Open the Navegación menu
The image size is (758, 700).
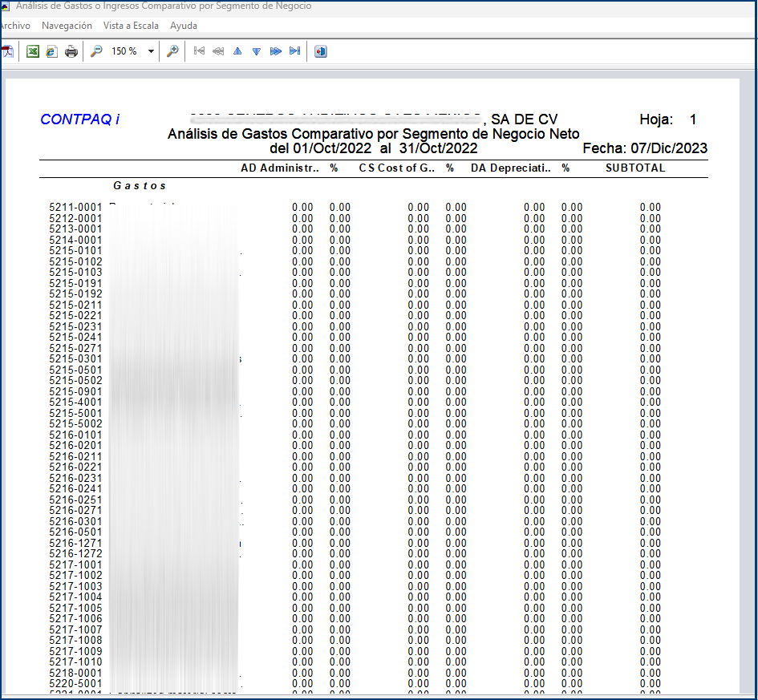pyautogui.click(x=67, y=26)
